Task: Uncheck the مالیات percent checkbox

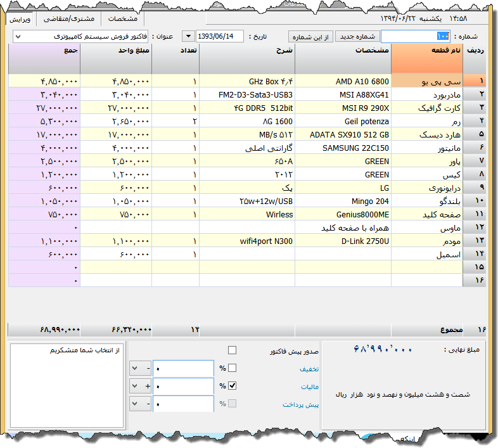Action: [232, 386]
